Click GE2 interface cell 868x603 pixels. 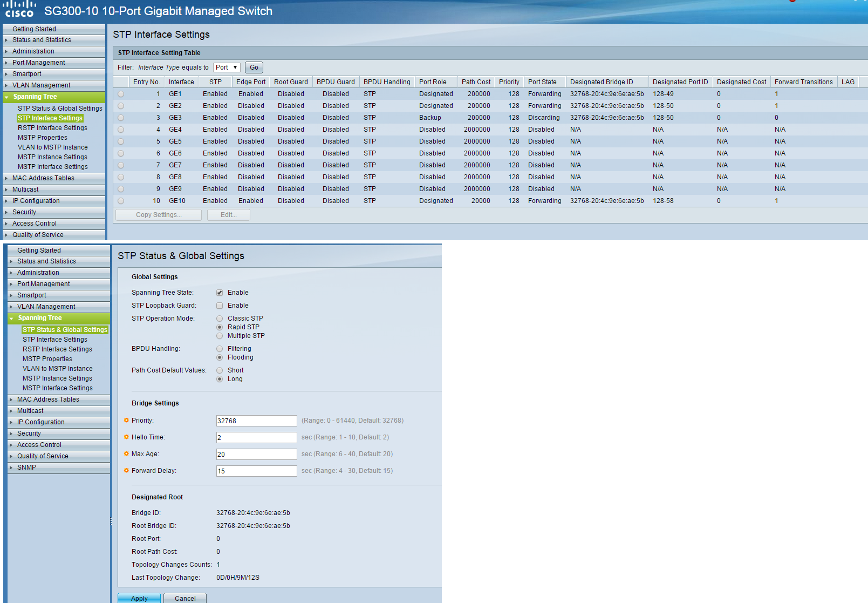(x=175, y=106)
